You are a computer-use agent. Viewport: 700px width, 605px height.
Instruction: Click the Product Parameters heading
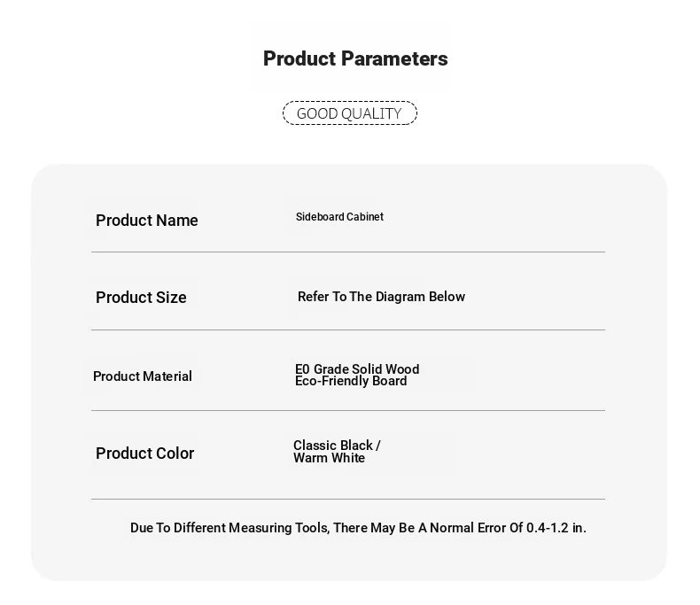[355, 58]
